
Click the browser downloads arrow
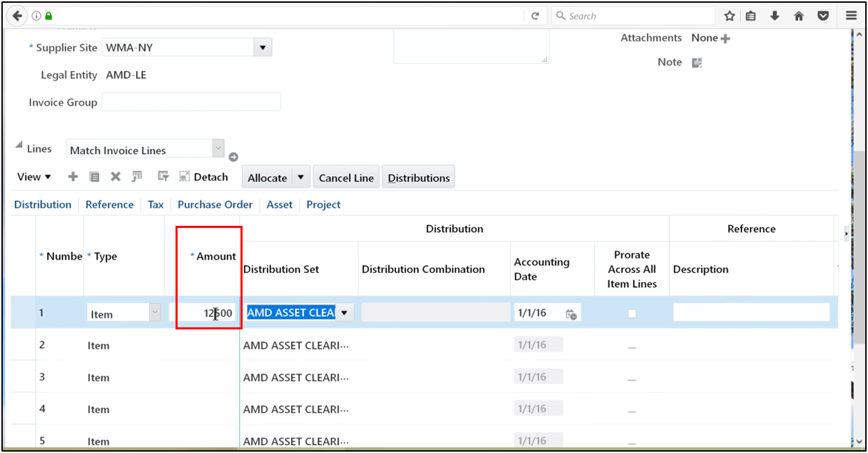click(x=775, y=16)
